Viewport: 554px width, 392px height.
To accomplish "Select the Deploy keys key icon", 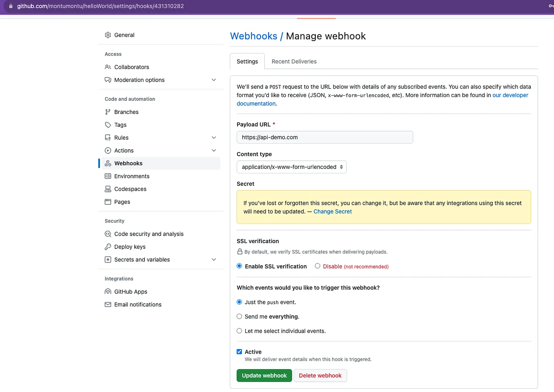I will click(108, 247).
